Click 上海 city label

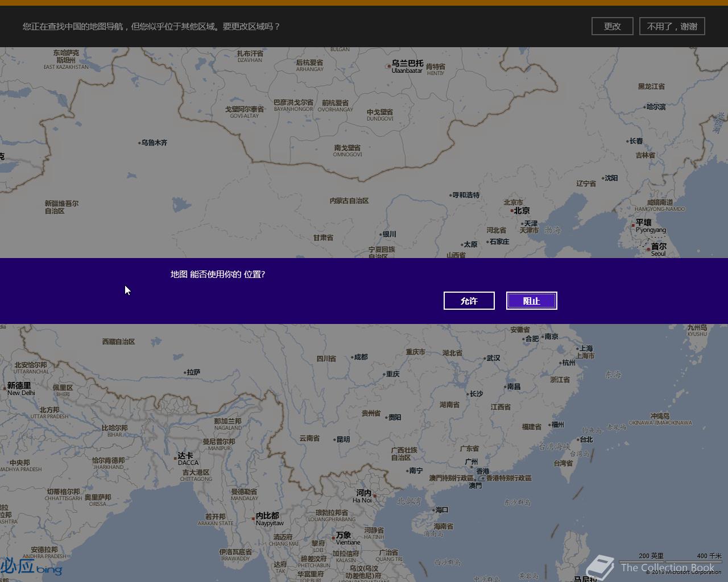coord(586,348)
